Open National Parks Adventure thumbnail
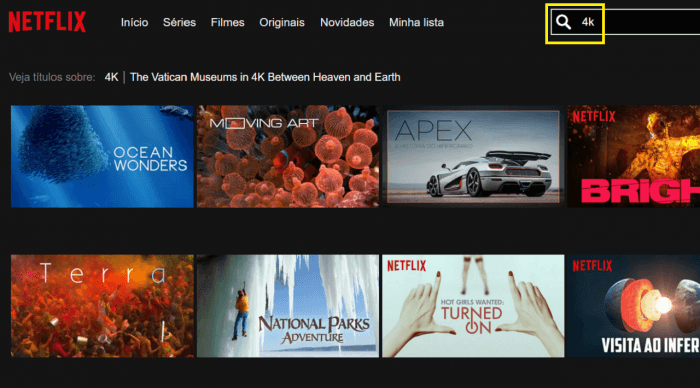Image resolution: width=700 pixels, height=388 pixels. coord(288,306)
